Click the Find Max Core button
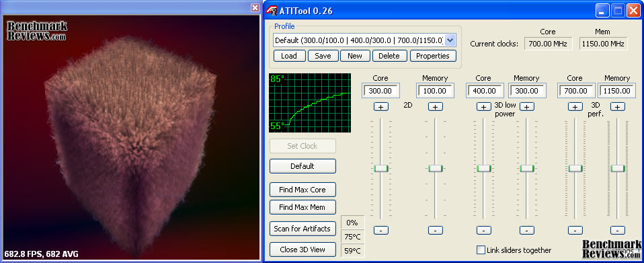Viewport: 644px width, 263px height. 303,190
